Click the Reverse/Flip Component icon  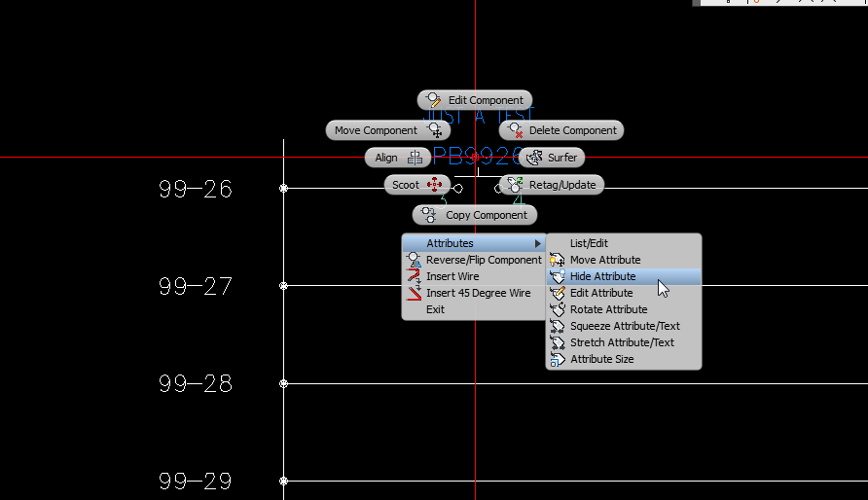414,260
